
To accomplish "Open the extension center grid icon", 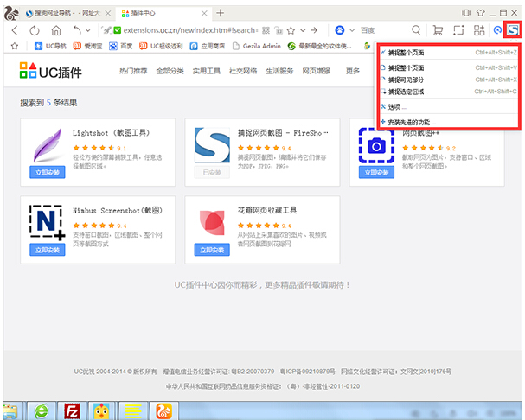I will pyautogui.click(x=479, y=30).
